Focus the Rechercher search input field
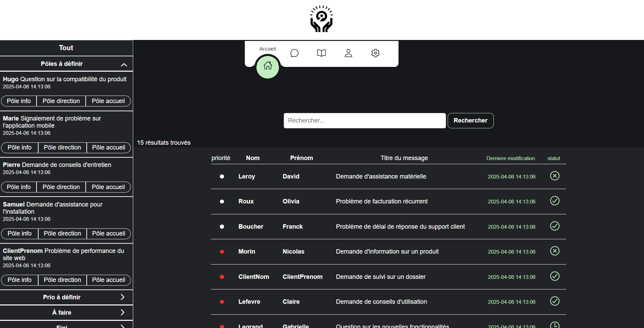 [x=364, y=120]
